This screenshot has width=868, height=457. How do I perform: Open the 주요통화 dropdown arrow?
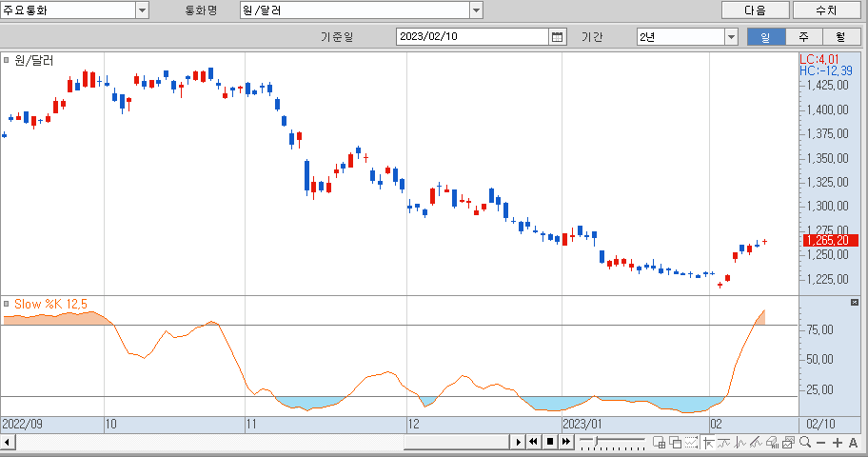[x=142, y=10]
